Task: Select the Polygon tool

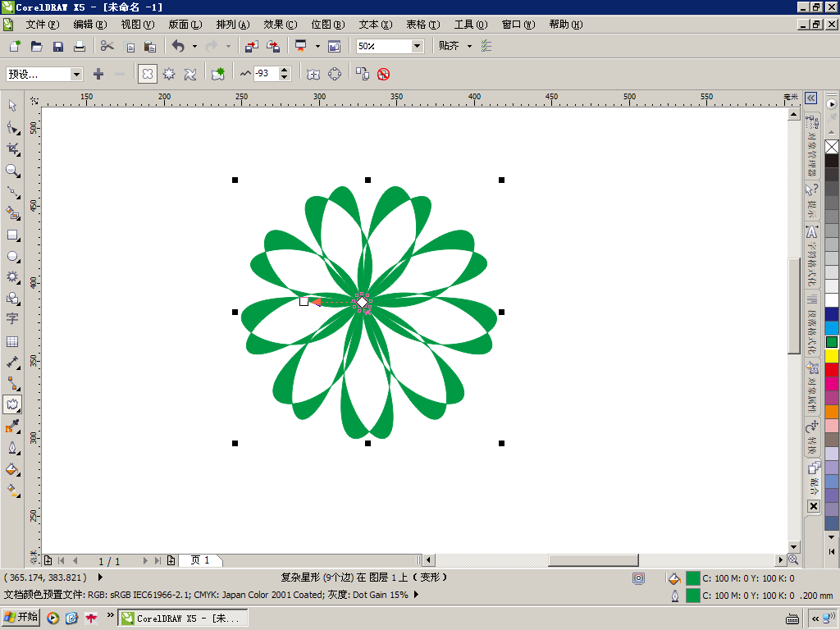Action: pyautogui.click(x=12, y=277)
